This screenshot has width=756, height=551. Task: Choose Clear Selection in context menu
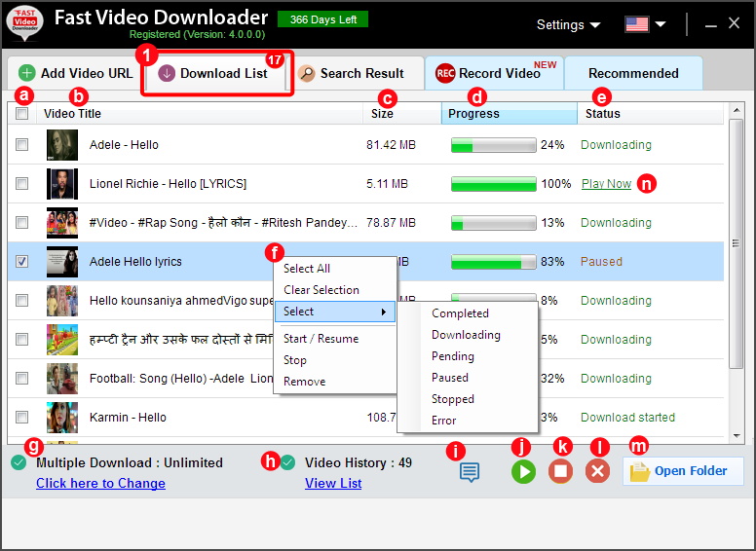point(335,290)
